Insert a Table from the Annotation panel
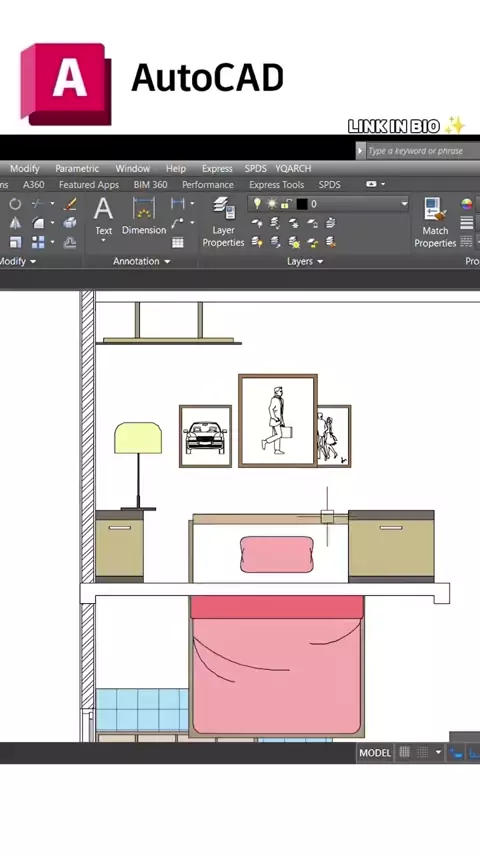This screenshot has width=480, height=854. tap(178, 242)
